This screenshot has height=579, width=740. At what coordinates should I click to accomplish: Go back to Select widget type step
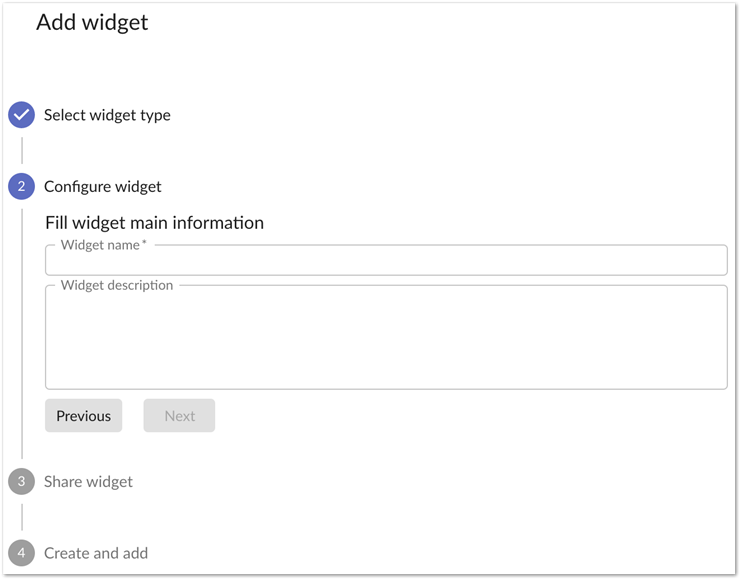point(107,115)
